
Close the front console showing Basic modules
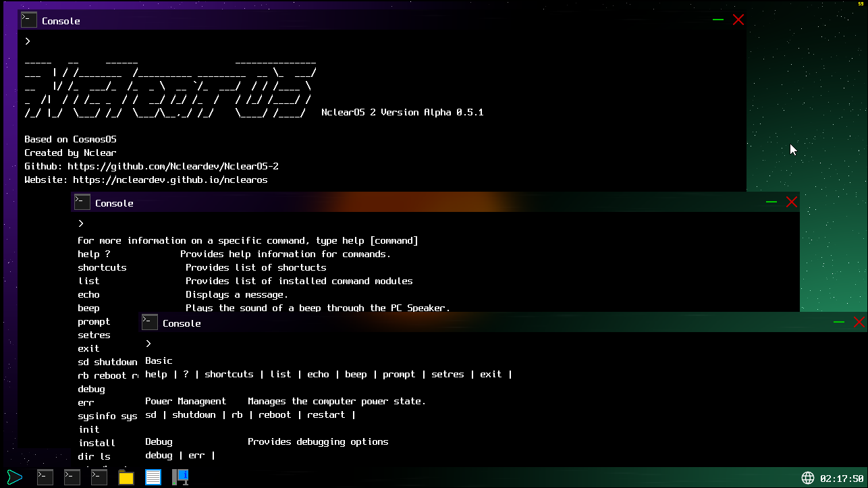tap(859, 322)
